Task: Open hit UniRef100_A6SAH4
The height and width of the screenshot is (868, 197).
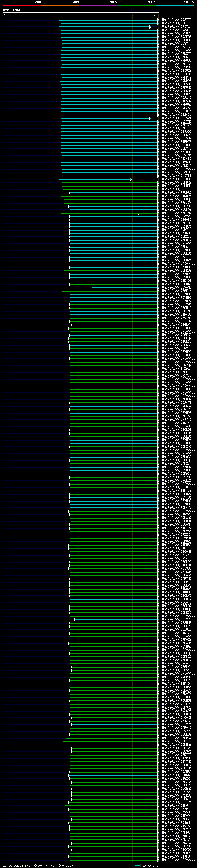Action: (177, 822)
